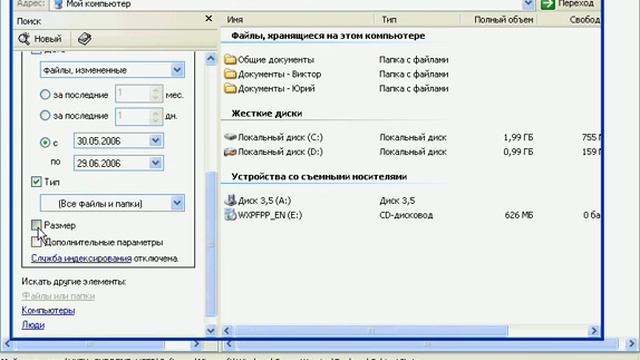Screen dimensions: 640x360
Task: Click the CD-дисковод type text
Action: 406,215
